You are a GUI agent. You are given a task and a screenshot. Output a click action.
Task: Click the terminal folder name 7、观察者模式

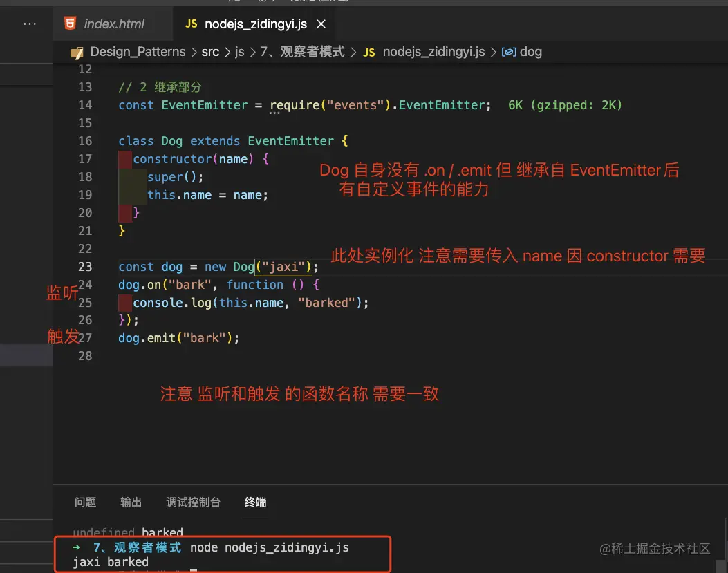(137, 547)
